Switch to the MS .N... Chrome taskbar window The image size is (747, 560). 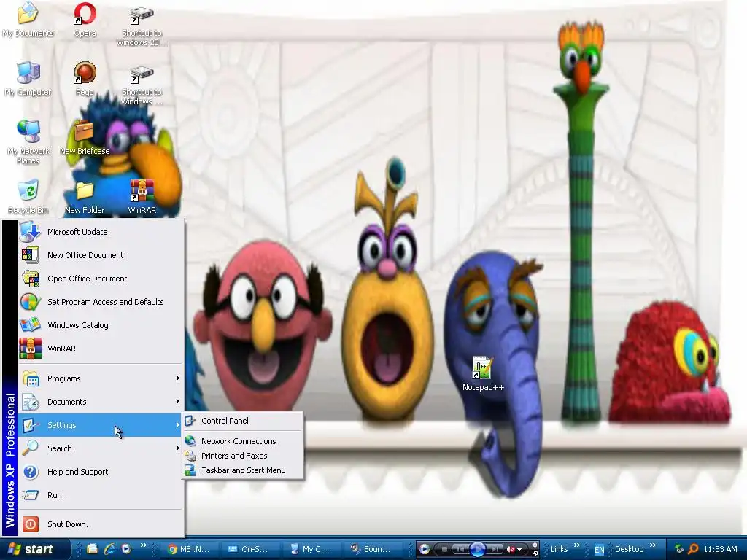coord(189,549)
